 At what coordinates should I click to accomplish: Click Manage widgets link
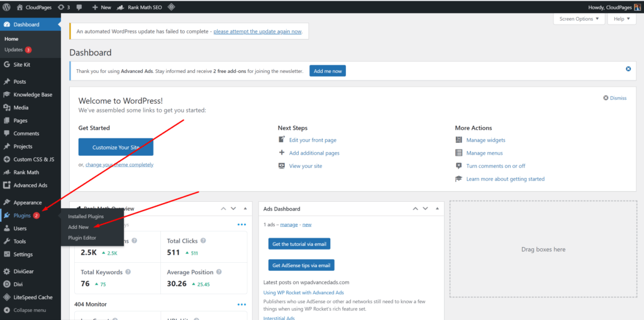tap(486, 140)
